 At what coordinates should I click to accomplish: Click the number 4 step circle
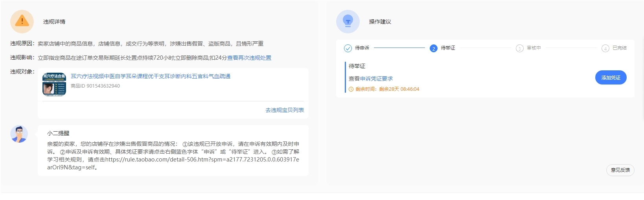point(605,48)
